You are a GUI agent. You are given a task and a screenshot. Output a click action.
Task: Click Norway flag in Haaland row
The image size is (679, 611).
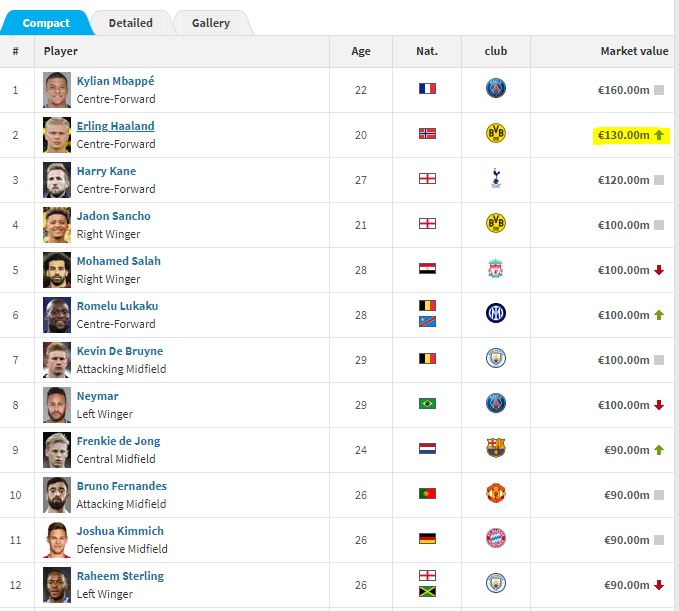[427, 134]
